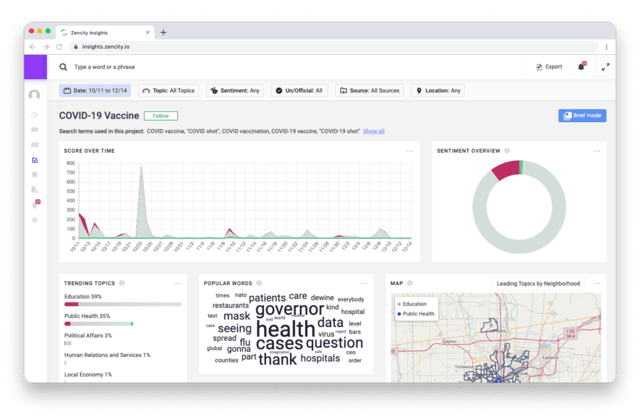Click the insights.zencity.io address bar
The image size is (640, 418).
point(333,47)
